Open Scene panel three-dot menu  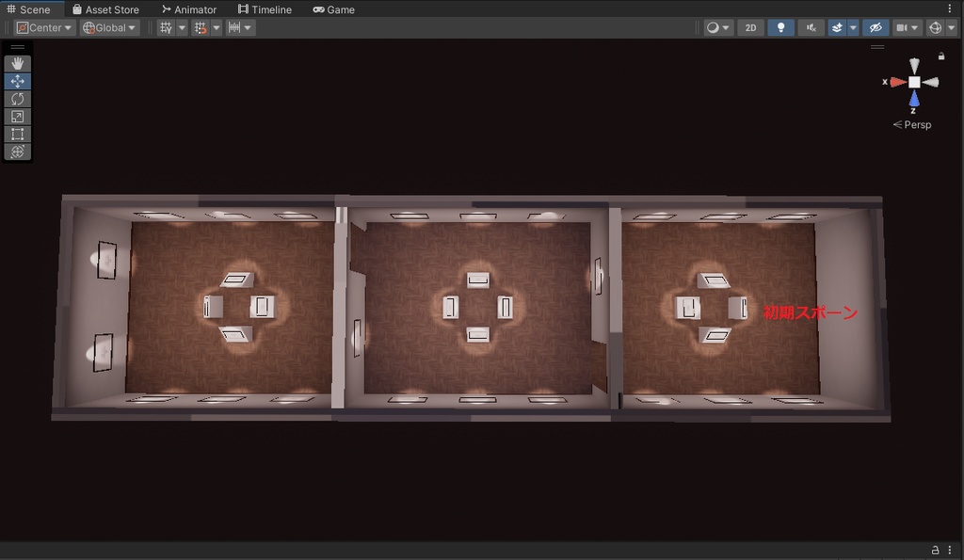click(x=950, y=8)
